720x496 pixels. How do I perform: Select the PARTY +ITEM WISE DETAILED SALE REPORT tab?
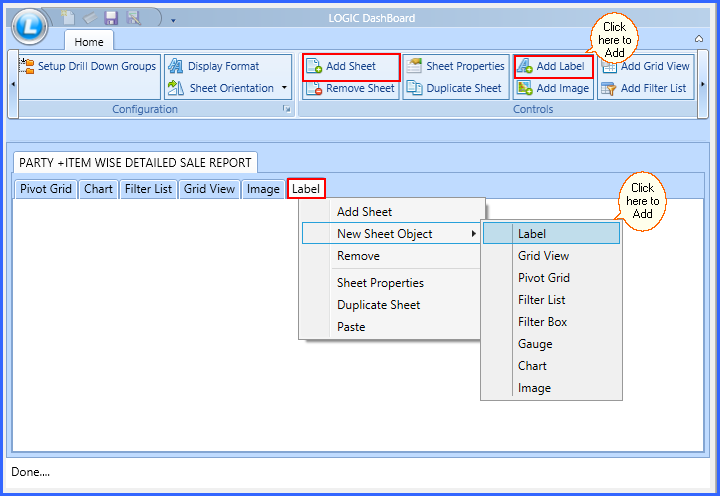tap(135, 163)
